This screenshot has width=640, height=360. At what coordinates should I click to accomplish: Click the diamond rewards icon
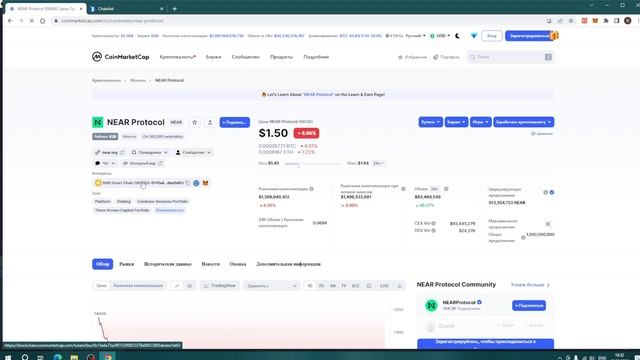(473, 36)
